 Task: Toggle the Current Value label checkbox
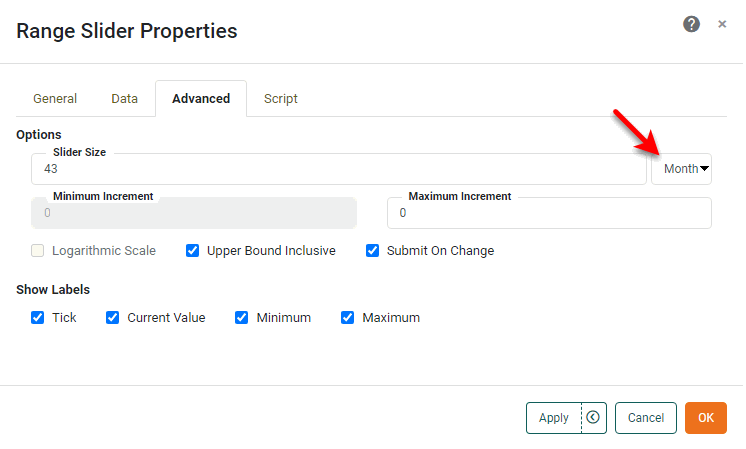coord(113,318)
